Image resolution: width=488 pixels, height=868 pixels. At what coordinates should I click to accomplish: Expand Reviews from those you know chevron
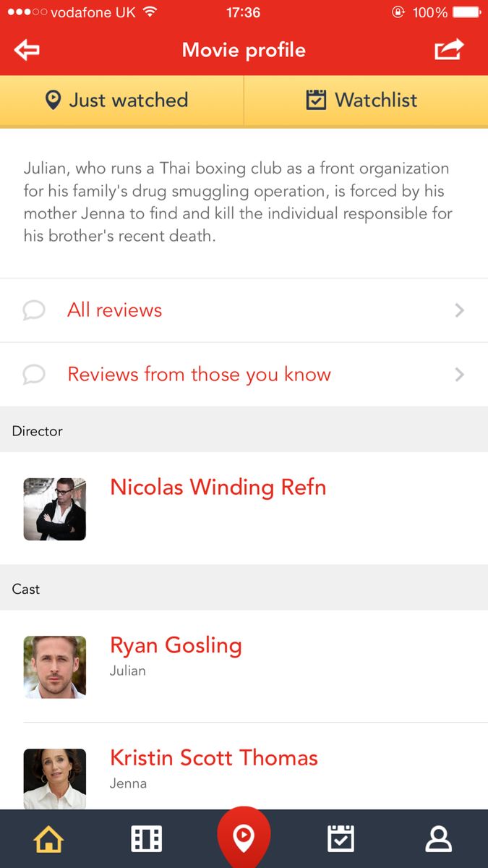459,375
